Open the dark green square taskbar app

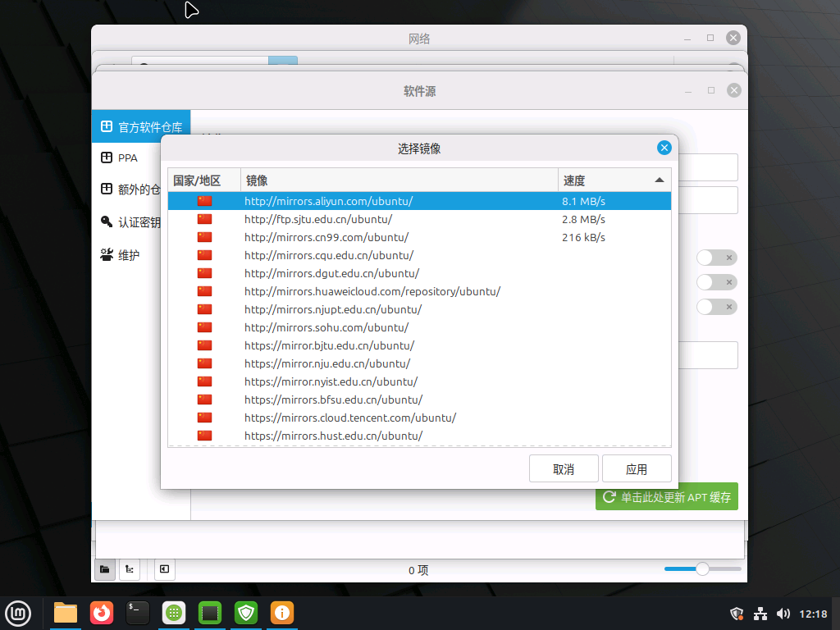click(x=209, y=613)
